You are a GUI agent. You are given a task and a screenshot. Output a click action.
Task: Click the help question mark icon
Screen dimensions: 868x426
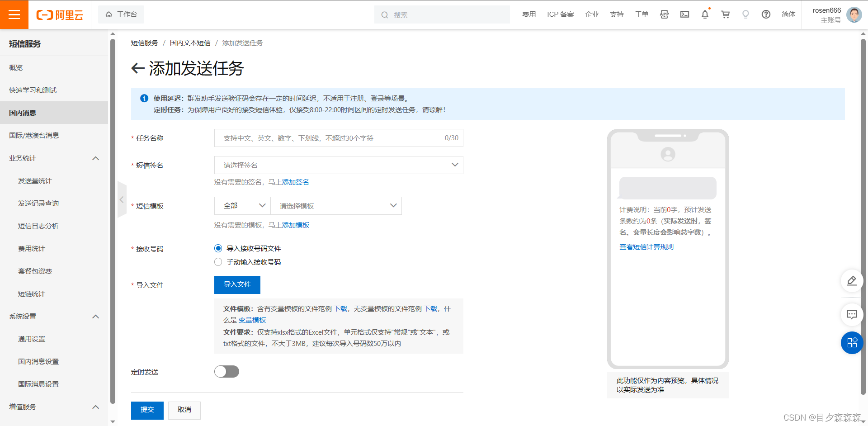coord(766,14)
